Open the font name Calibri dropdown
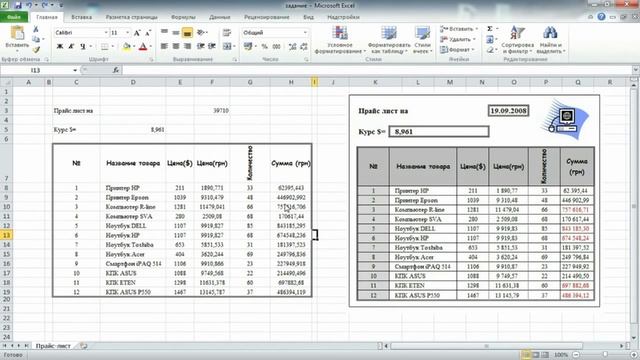The height and width of the screenshot is (360, 640). pos(106,33)
